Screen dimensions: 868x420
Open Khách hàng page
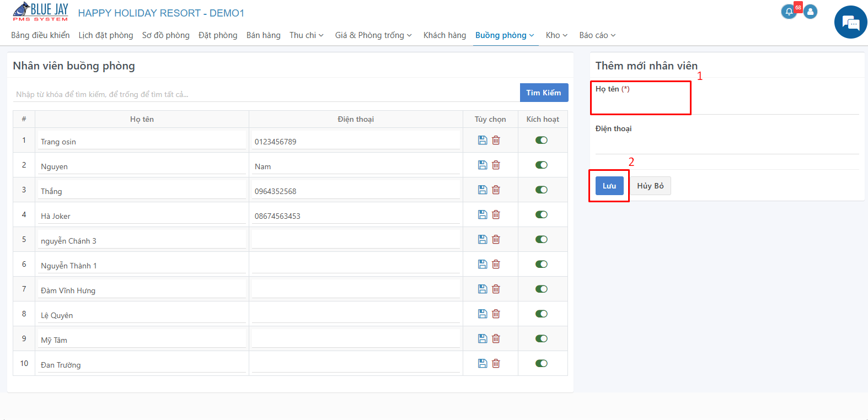444,35
